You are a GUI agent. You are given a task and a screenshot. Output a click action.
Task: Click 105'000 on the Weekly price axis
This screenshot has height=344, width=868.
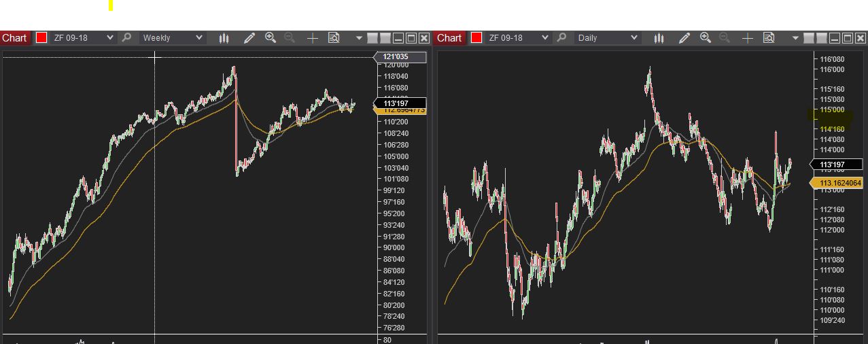pos(395,156)
